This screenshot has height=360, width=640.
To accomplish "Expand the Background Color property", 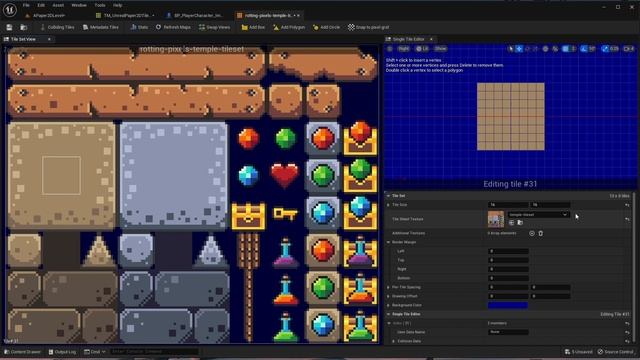I will tap(388, 305).
